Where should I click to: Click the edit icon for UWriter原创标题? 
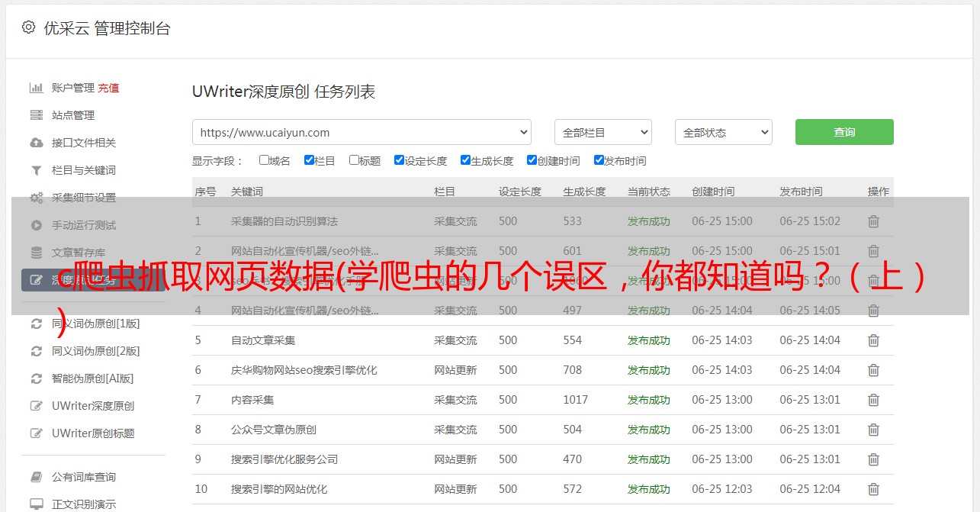(x=36, y=433)
